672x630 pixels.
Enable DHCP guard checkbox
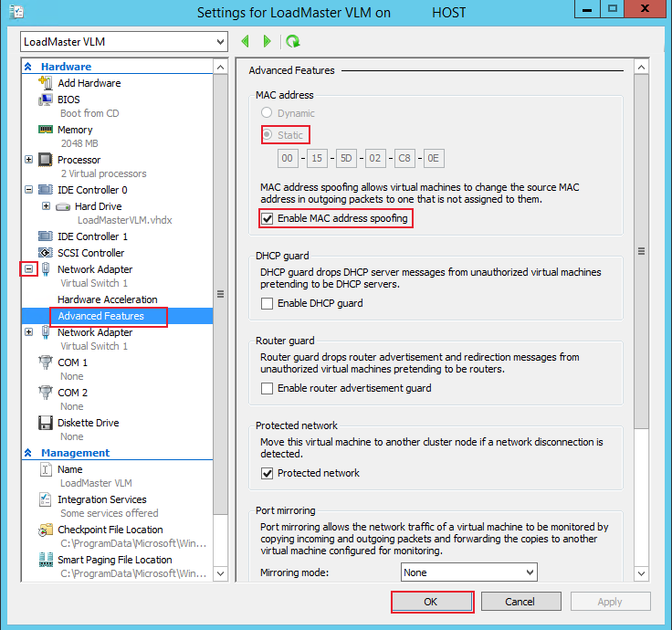pos(268,303)
